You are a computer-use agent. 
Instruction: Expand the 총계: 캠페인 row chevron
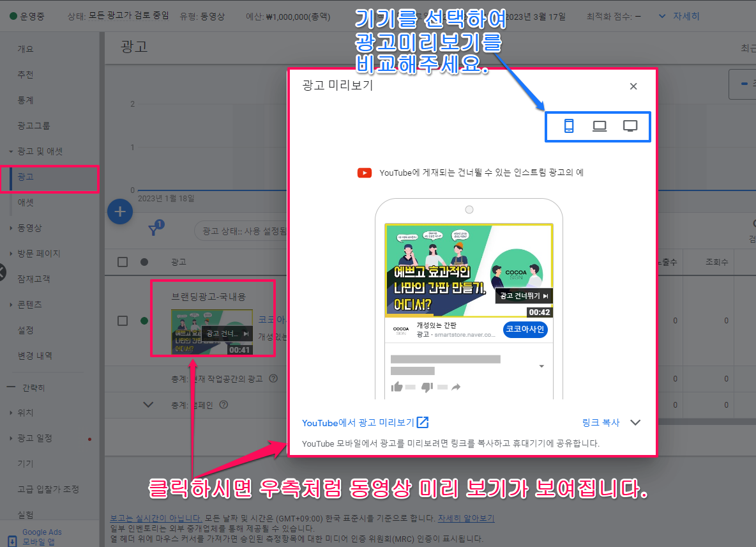149,404
